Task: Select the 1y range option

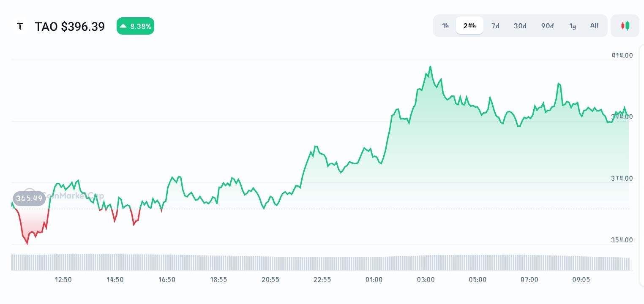Action: click(x=573, y=26)
